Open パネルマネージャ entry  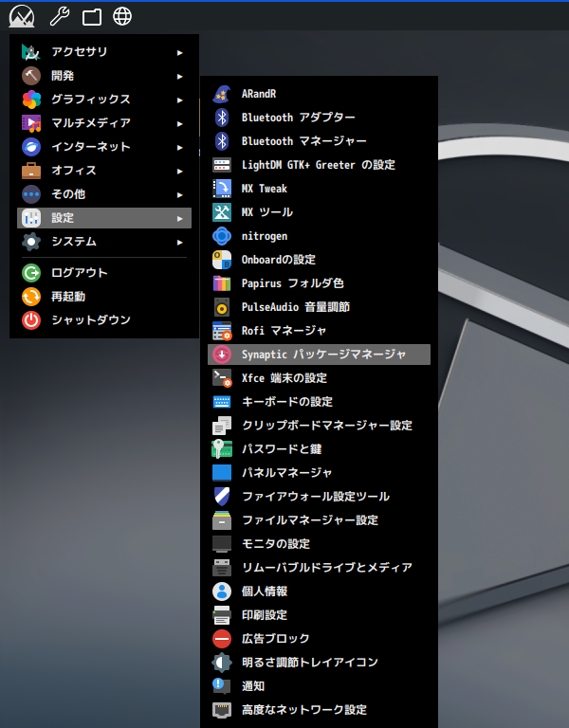pos(319,473)
